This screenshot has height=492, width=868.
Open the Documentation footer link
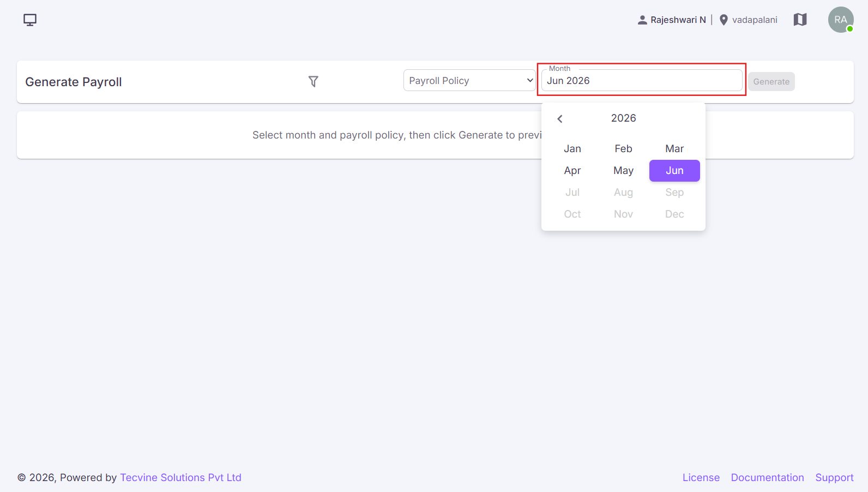[x=767, y=477]
